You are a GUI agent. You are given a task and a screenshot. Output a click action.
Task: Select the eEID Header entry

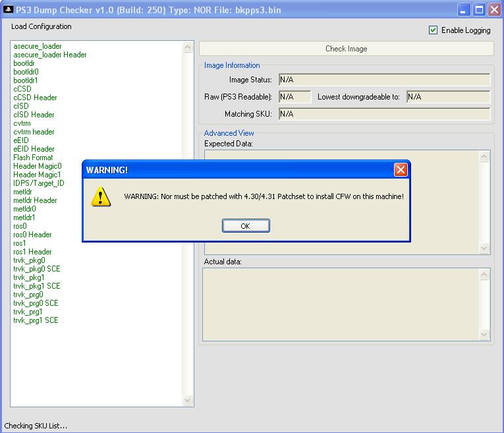[x=34, y=149]
